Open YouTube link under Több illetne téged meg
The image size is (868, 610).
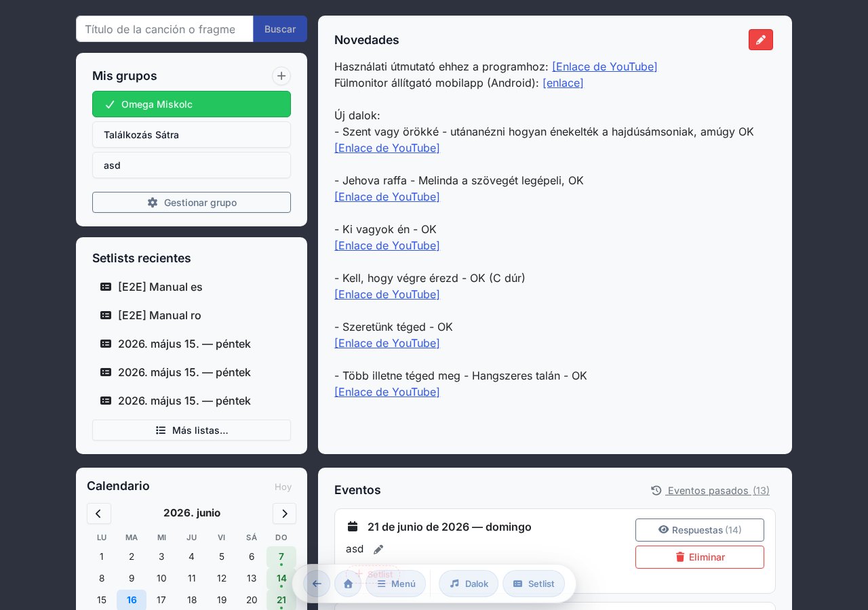point(387,392)
